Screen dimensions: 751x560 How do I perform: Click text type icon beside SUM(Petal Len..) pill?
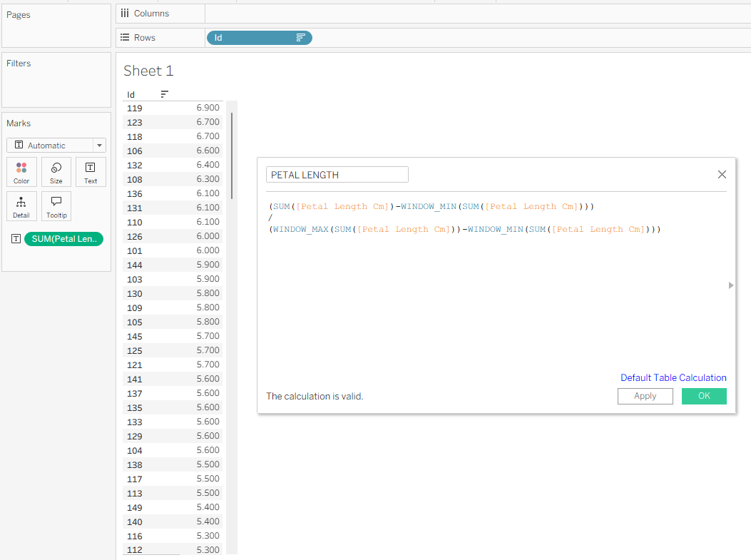point(16,240)
